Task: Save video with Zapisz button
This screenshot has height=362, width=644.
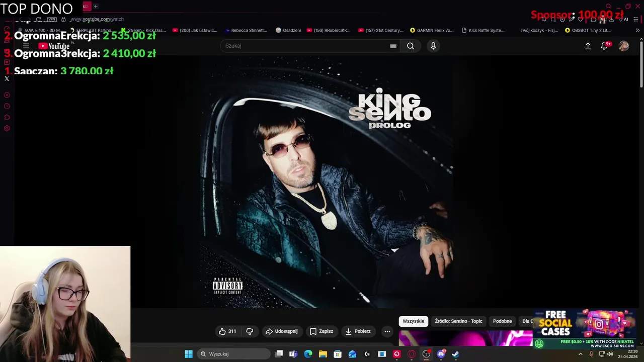Action: coord(321,331)
